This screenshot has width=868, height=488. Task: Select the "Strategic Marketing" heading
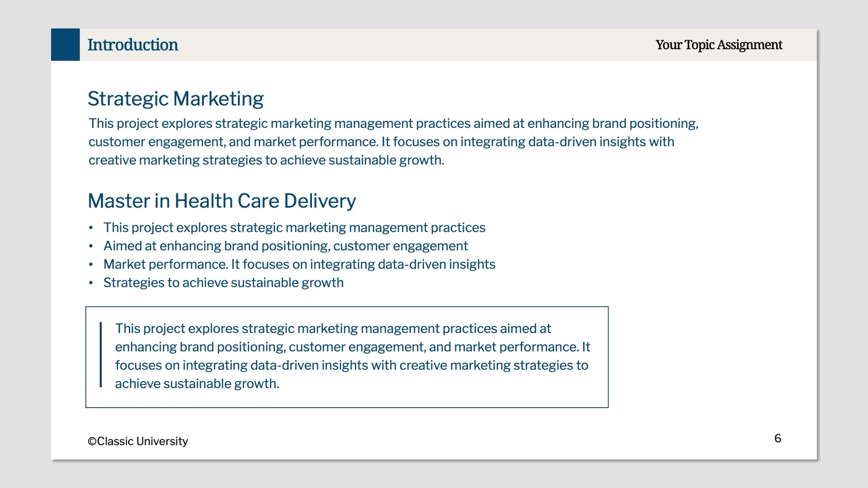click(175, 99)
